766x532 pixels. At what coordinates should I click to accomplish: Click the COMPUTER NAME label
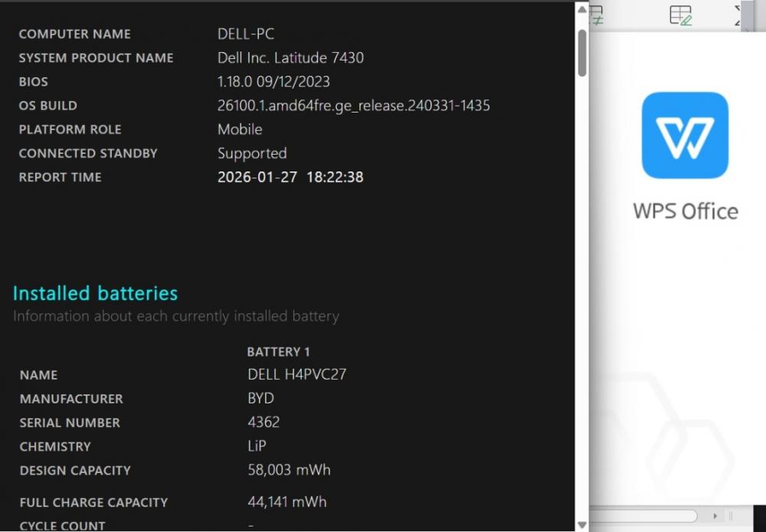(x=75, y=34)
